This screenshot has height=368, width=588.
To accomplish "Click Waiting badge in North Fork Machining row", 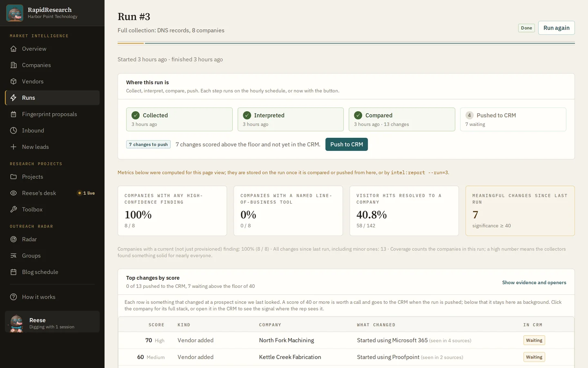I will click(534, 340).
